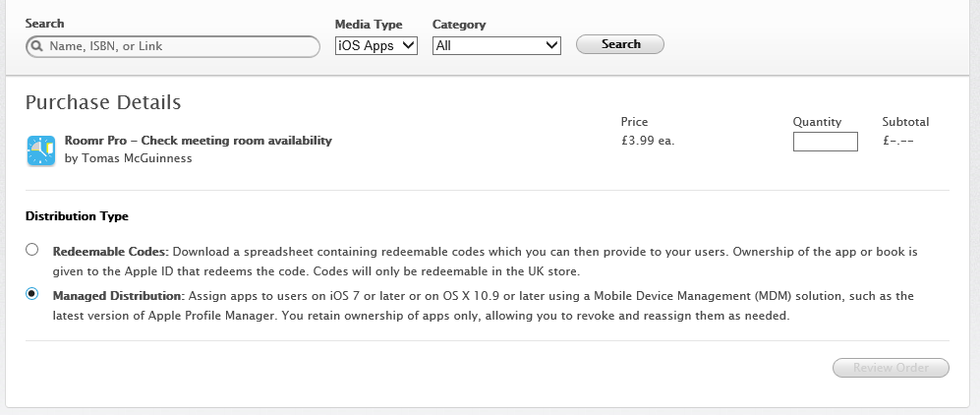Click author name Tomas McGuinness
This screenshot has height=415, width=980.
click(x=129, y=158)
